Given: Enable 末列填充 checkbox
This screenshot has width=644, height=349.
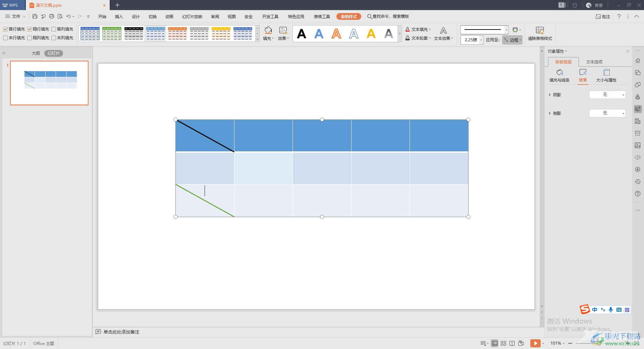Looking at the screenshot, I should 54,38.
